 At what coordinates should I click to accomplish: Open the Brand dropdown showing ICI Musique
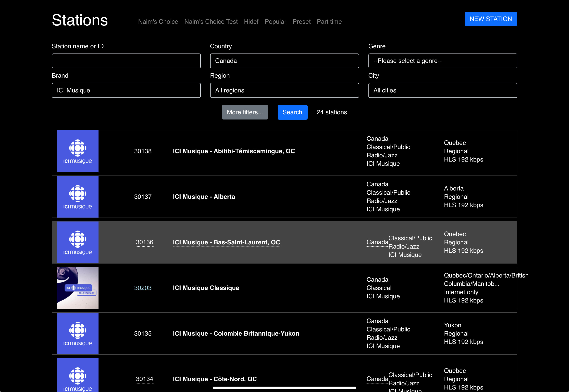pyautogui.click(x=126, y=90)
